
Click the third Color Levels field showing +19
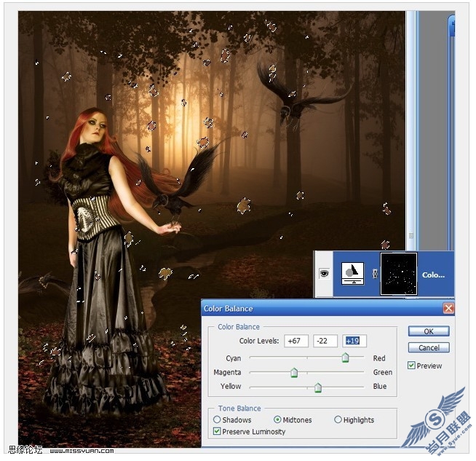coord(354,341)
